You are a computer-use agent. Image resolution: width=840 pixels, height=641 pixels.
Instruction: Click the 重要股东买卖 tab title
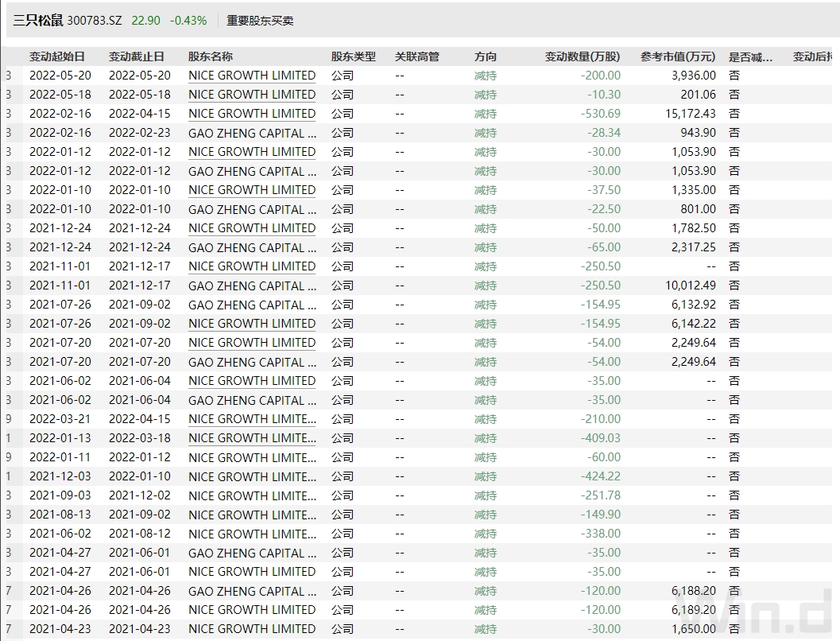point(260,20)
